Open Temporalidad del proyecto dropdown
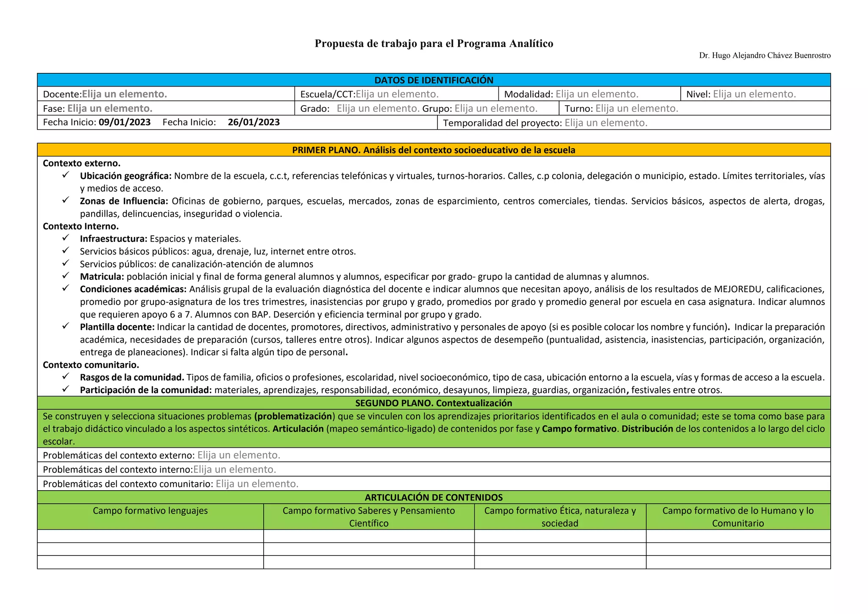The image size is (868, 614). pos(606,123)
